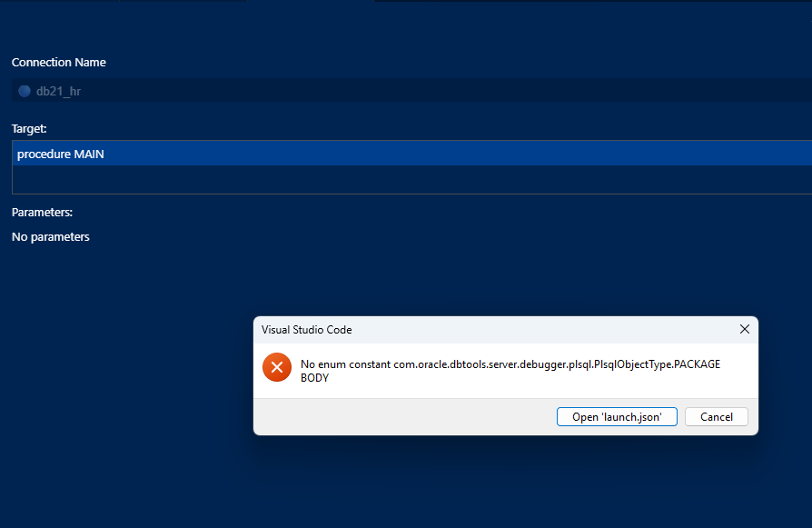Cancel the error dialog
The height and width of the screenshot is (528, 812).
tap(716, 416)
